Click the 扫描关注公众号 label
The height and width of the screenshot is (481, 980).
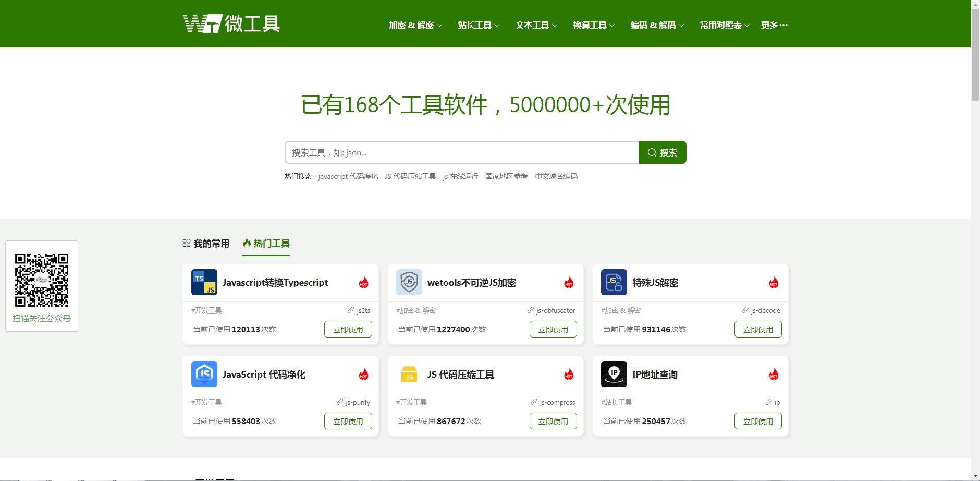pos(42,318)
